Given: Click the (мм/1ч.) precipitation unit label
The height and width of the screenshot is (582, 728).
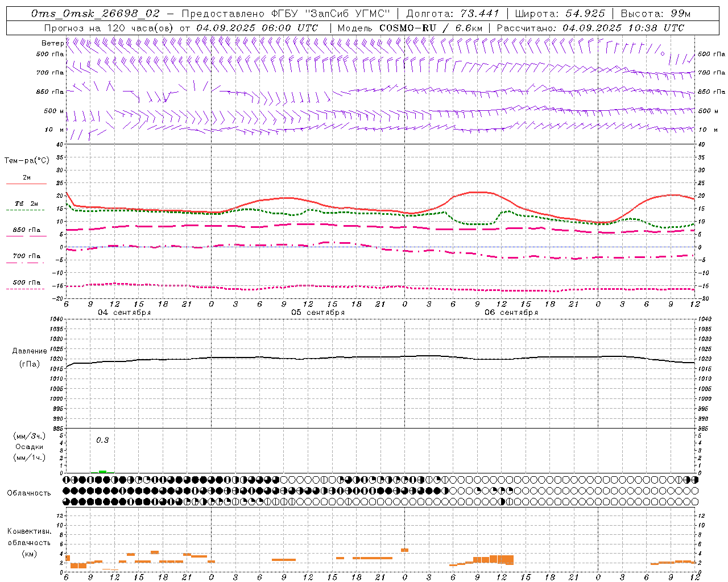Looking at the screenshot, I should pos(30,458).
